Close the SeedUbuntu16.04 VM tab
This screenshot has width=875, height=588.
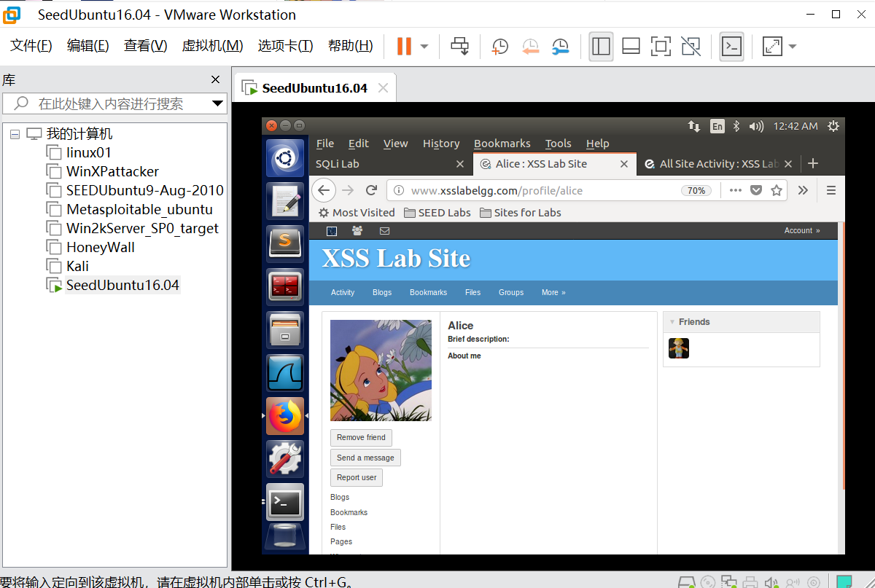[x=383, y=88]
